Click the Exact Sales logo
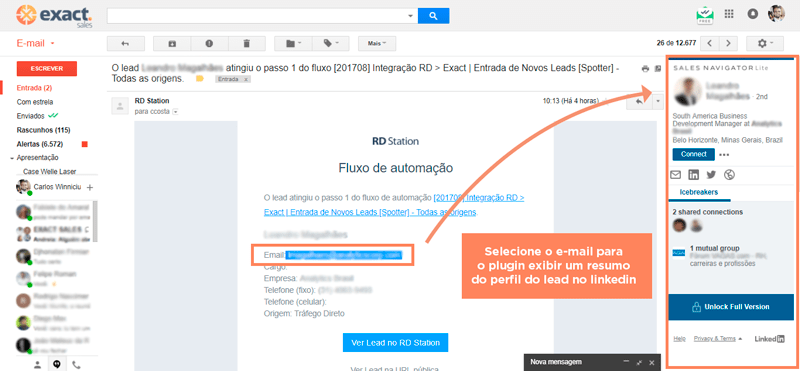 tap(55, 16)
